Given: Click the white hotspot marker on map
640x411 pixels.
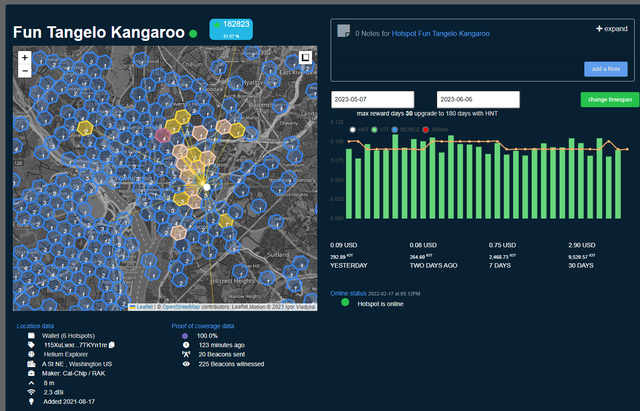Looking at the screenshot, I should tap(207, 187).
